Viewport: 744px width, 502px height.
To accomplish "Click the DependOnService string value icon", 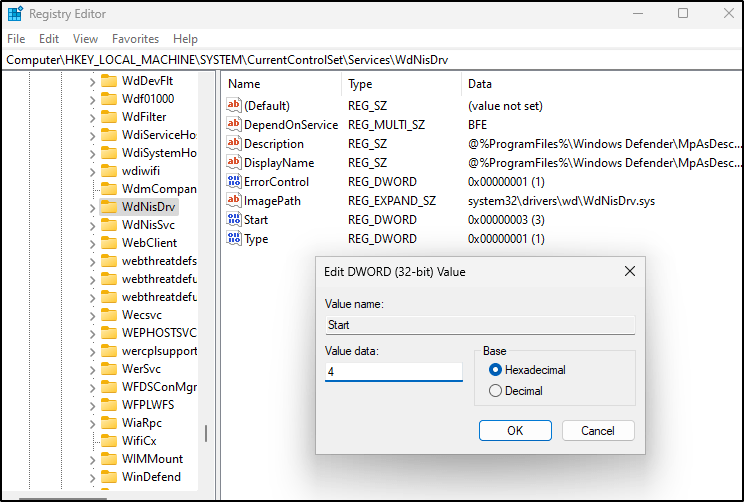I will (235, 125).
